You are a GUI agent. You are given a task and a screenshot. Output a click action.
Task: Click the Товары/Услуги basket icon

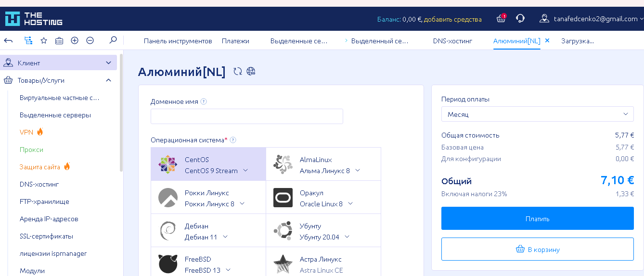(8, 80)
